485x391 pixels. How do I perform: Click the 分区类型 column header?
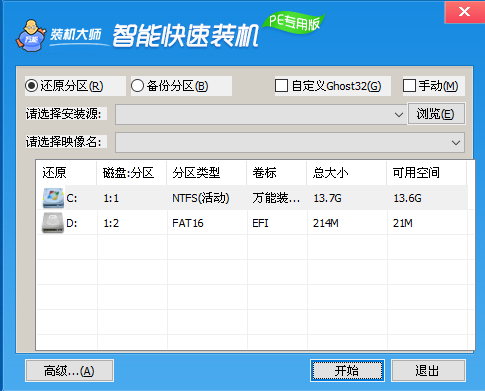206,173
